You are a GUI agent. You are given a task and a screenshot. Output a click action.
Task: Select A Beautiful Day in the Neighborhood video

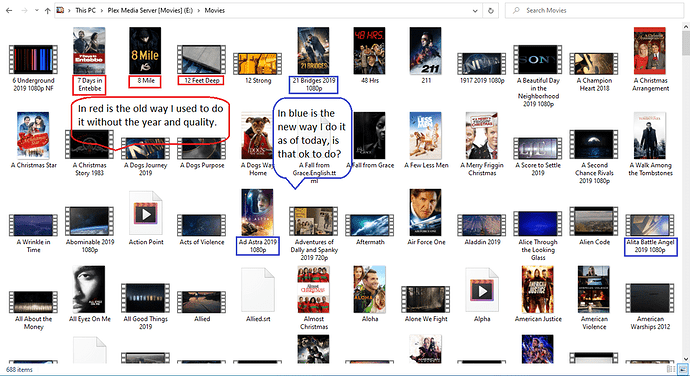[x=538, y=59]
